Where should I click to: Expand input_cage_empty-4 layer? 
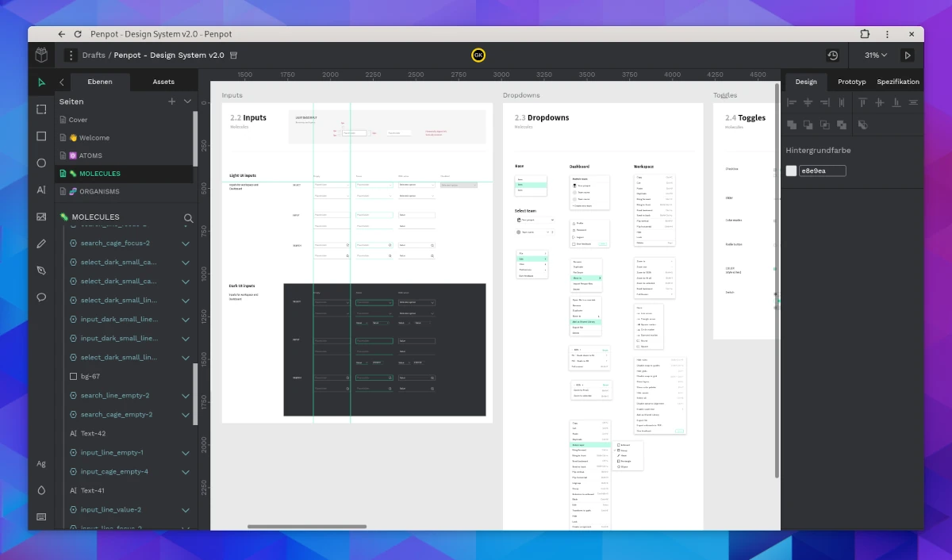[x=186, y=471]
